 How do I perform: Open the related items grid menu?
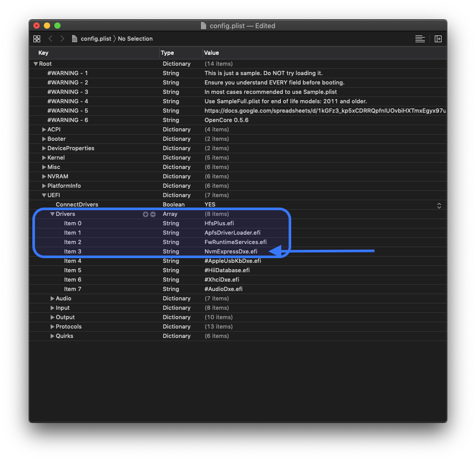(x=37, y=39)
